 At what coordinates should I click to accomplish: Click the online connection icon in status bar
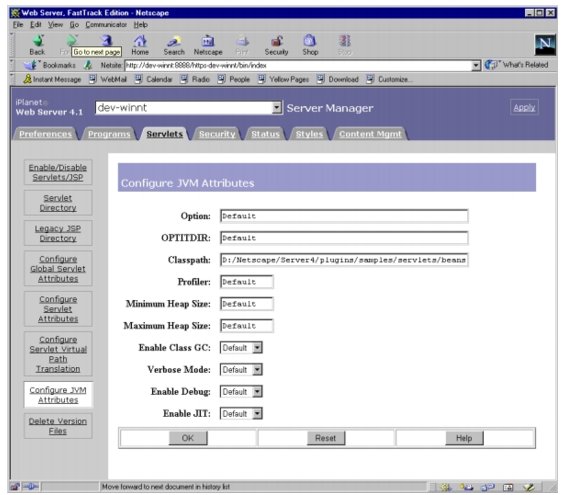point(31,486)
